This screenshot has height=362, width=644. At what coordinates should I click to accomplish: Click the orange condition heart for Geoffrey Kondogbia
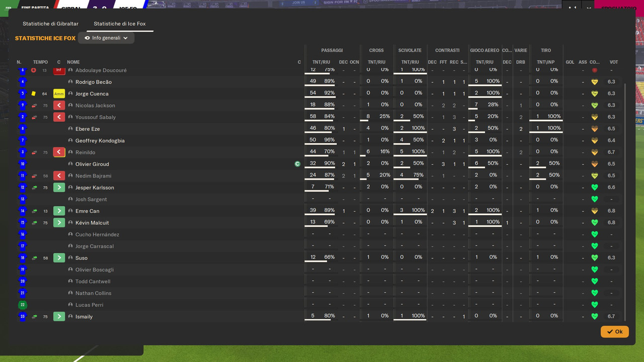[594, 141]
